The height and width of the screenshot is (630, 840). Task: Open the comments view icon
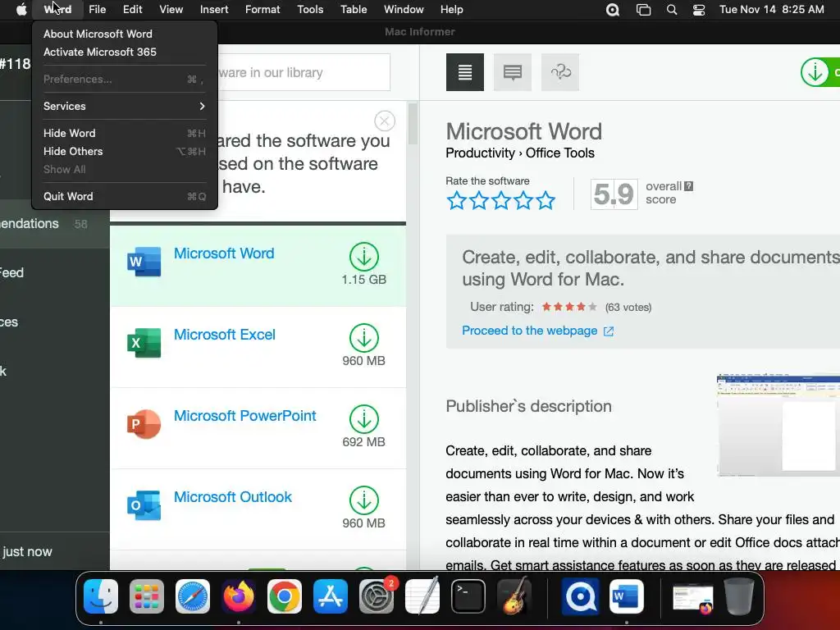512,72
